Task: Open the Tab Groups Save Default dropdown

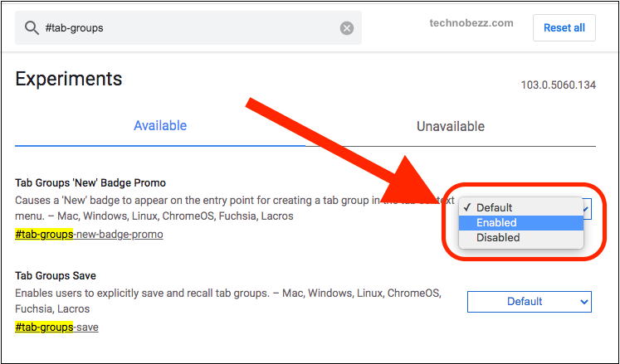Action: (530, 302)
